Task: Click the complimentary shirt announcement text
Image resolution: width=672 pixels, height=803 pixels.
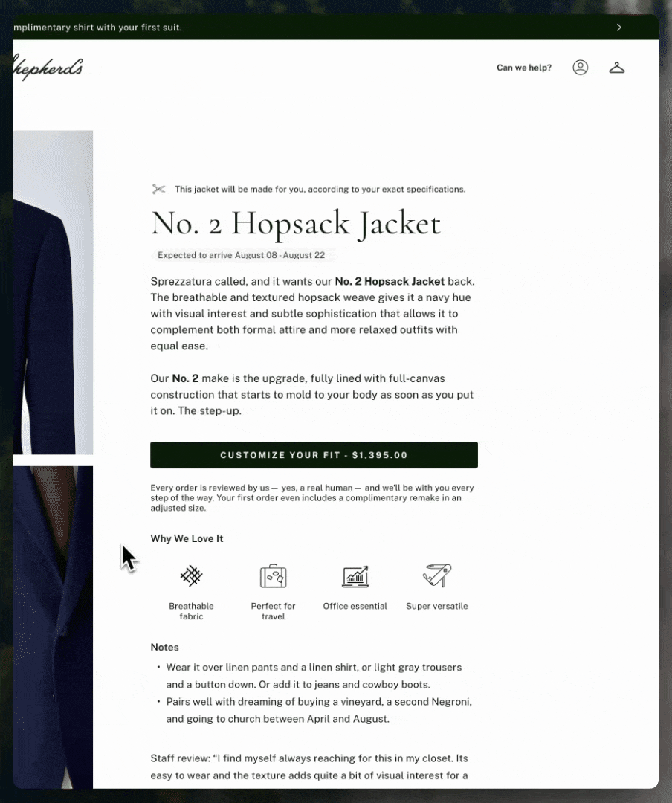Action: 98,28
